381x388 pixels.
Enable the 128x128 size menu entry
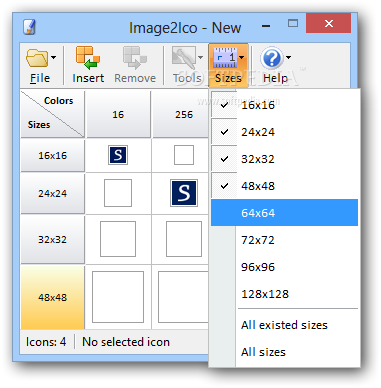[284, 294]
